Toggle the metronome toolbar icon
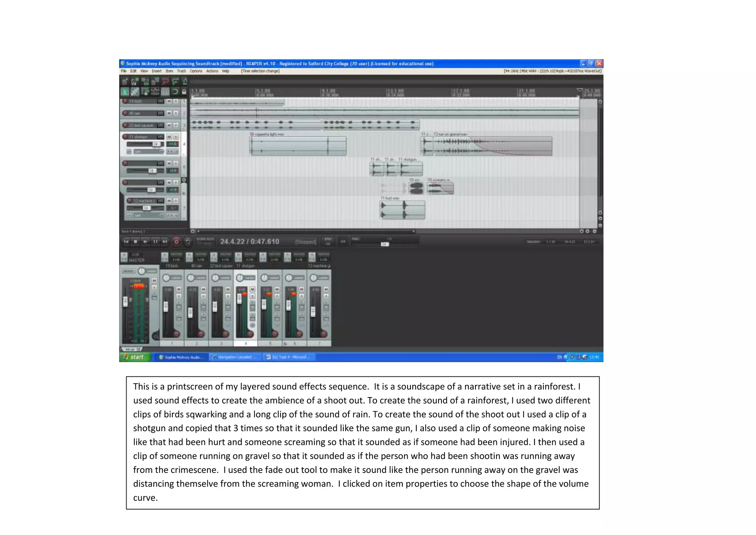The image size is (756, 535). tap(185, 81)
